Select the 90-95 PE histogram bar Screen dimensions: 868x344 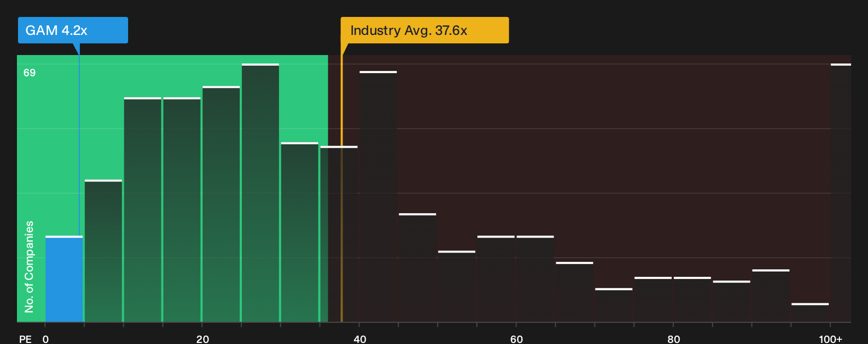[x=771, y=296]
